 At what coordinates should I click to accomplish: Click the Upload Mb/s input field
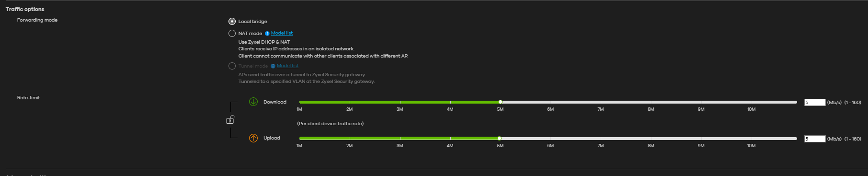pyautogui.click(x=815, y=139)
